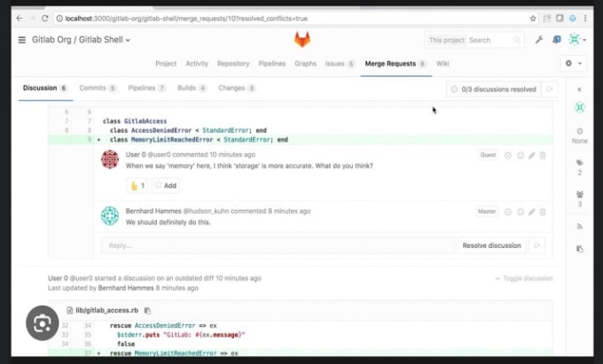
Task: Switch to Changes subtab
Action: pyautogui.click(x=237, y=89)
